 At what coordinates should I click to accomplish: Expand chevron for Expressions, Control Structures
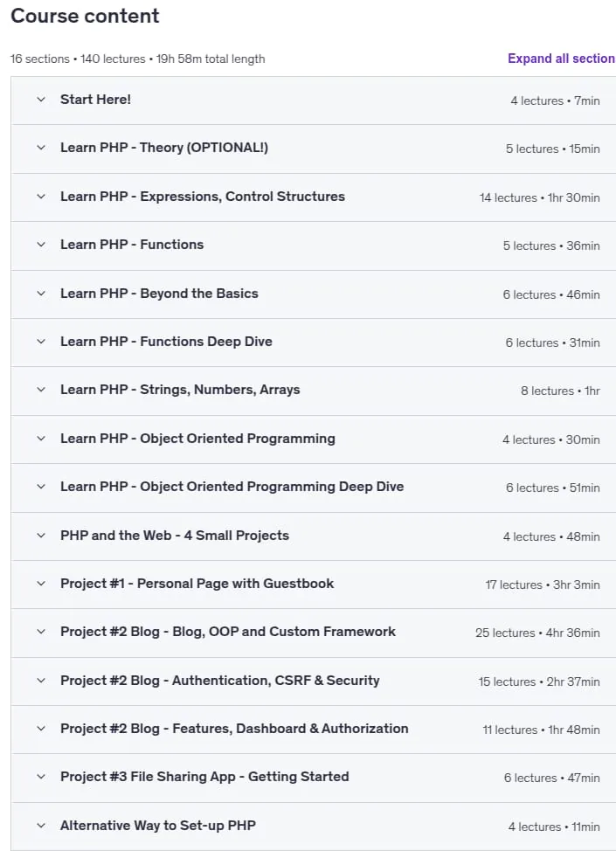point(41,197)
